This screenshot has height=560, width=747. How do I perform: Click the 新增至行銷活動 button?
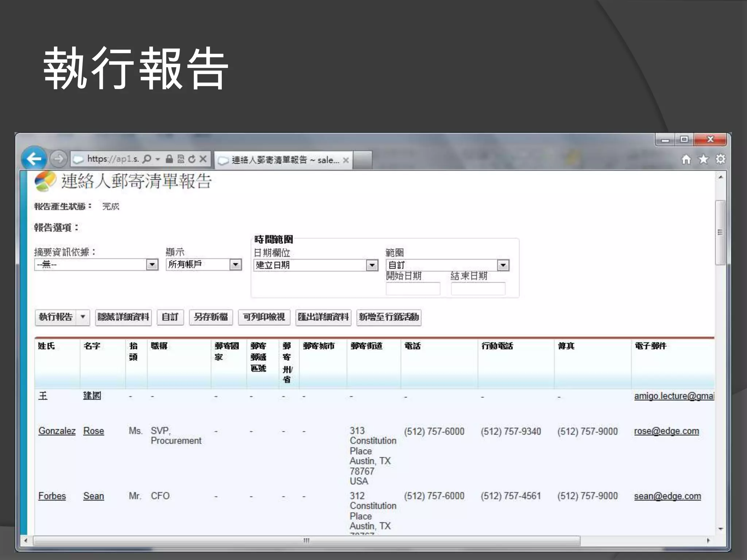[x=389, y=317]
